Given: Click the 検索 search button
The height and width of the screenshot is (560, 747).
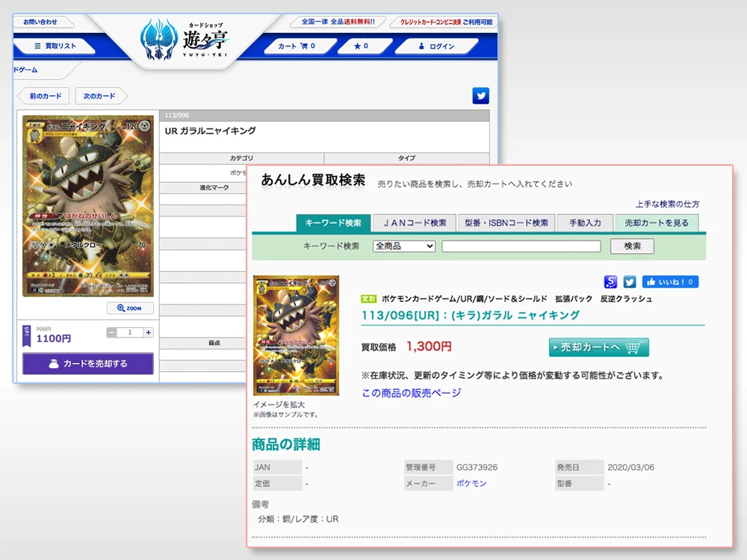Looking at the screenshot, I should [x=632, y=246].
